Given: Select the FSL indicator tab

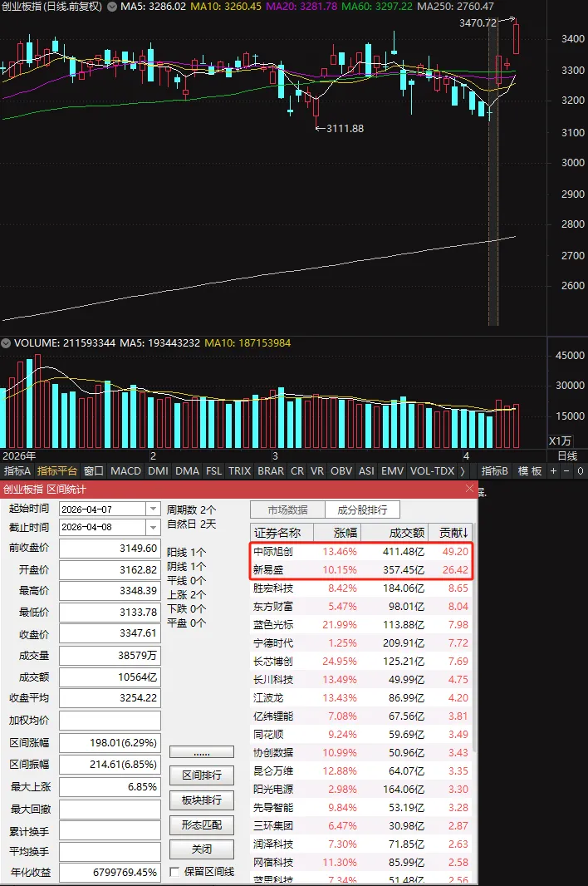Looking at the screenshot, I should click(213, 470).
